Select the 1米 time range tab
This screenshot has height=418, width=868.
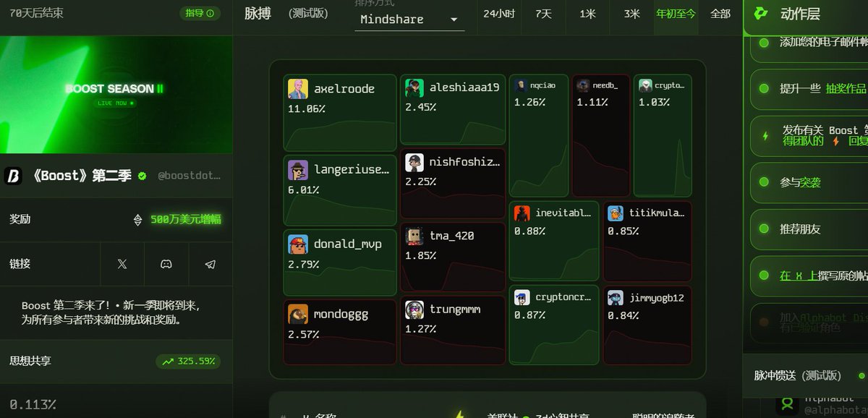tap(587, 14)
